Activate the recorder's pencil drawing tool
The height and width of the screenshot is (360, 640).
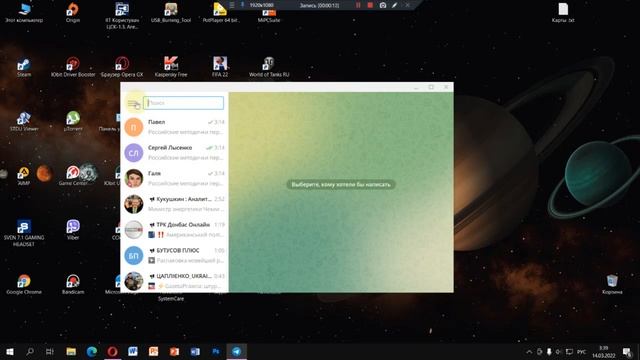pyautogui.click(x=394, y=5)
